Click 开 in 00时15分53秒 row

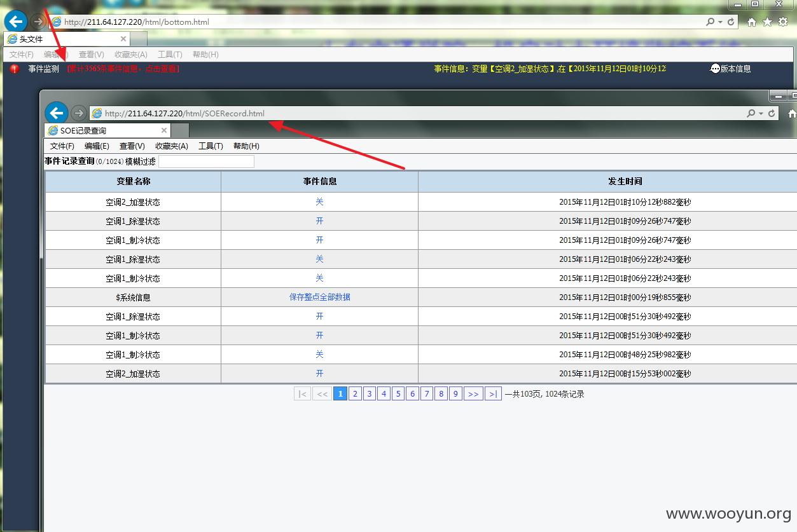[320, 374]
